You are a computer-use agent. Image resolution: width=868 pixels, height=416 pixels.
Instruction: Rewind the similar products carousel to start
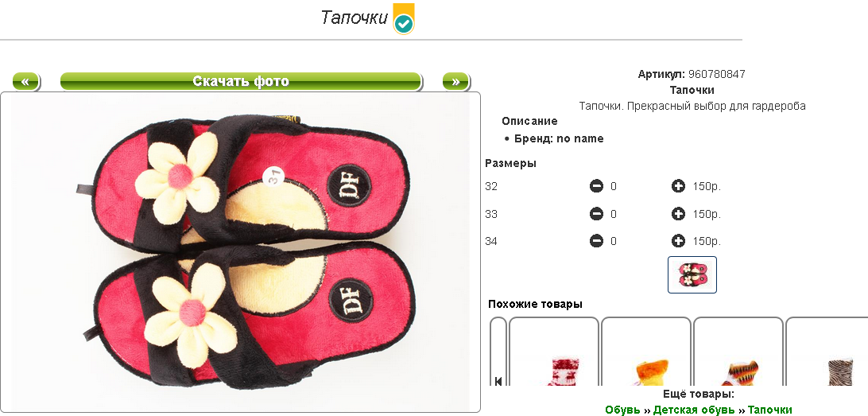click(498, 380)
